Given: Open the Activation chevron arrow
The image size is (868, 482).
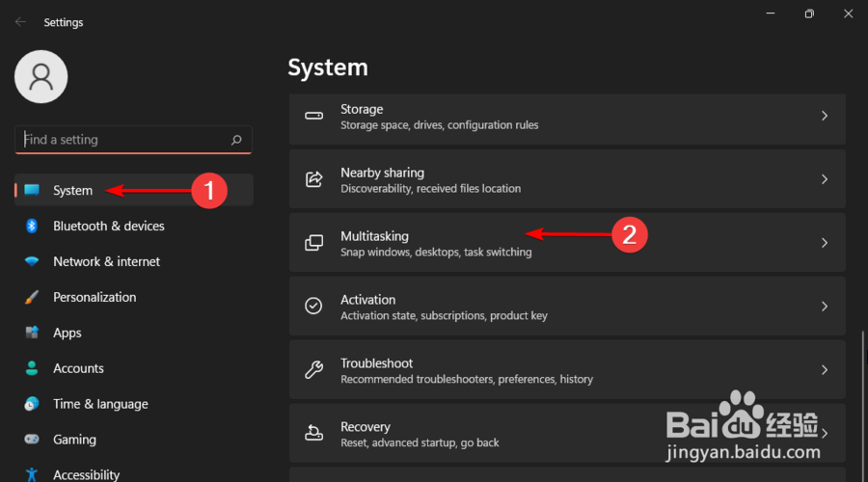Looking at the screenshot, I should point(825,307).
